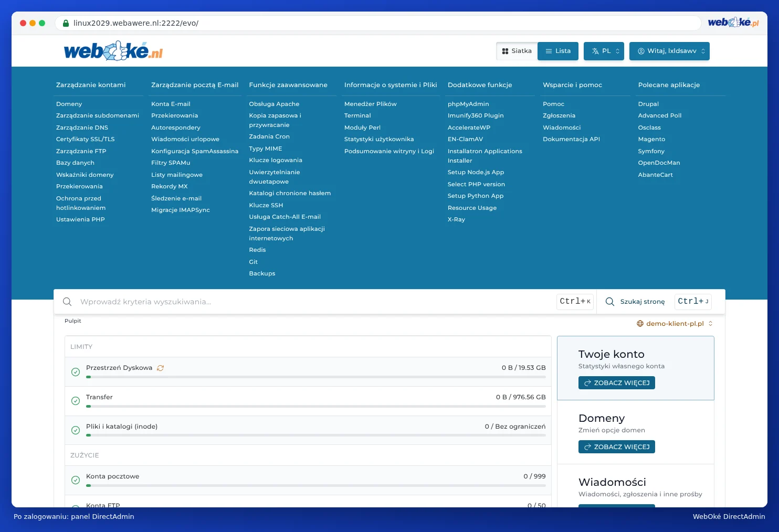The image size is (779, 532).
Task: Click the Transfer usage progress bar
Action: pyautogui.click(x=316, y=406)
